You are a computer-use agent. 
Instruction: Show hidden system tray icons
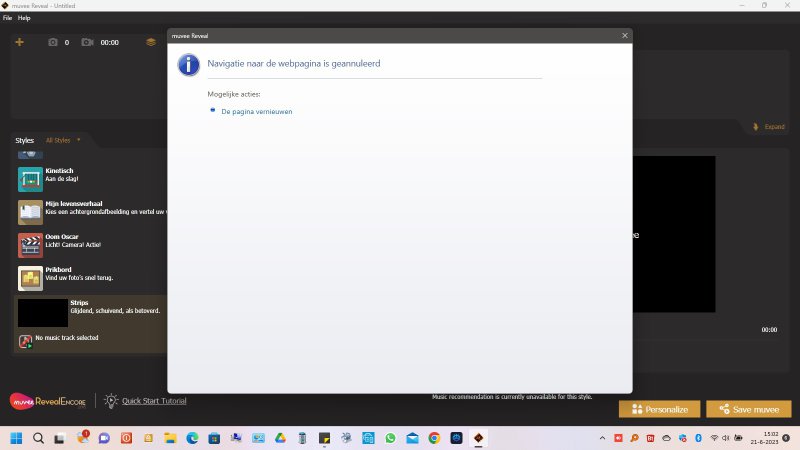604,438
